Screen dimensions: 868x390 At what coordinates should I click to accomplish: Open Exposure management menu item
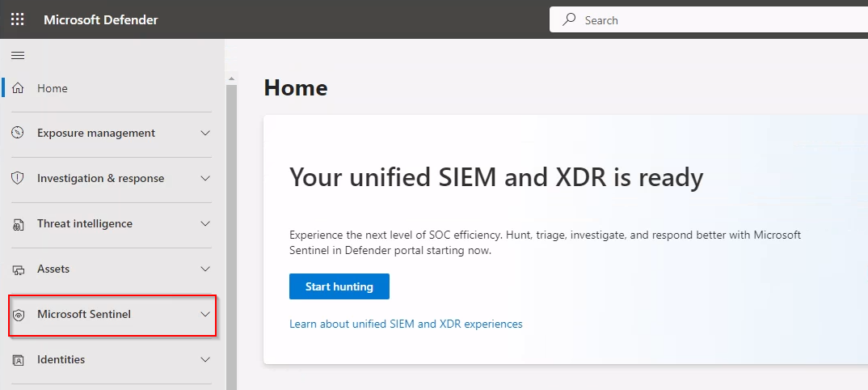tap(112, 133)
